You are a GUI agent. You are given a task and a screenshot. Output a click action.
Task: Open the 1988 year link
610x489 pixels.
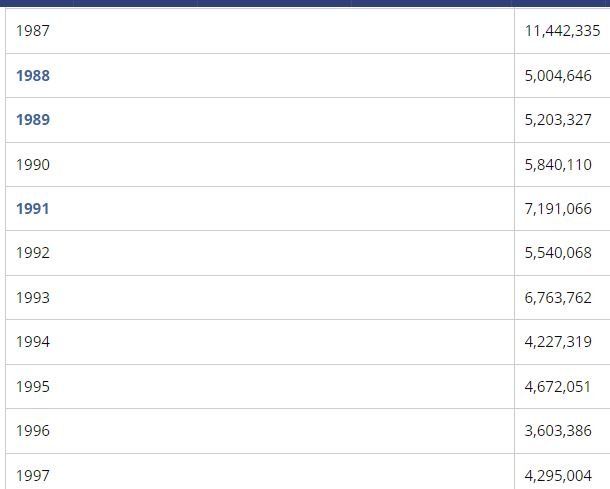(x=33, y=75)
